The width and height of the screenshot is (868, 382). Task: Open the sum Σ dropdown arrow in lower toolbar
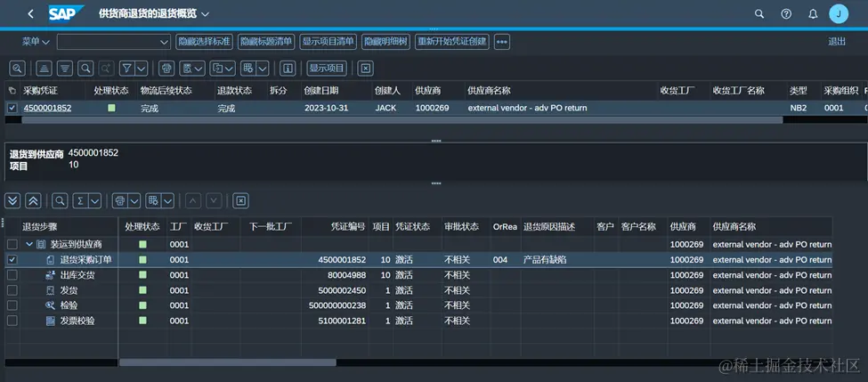coord(94,200)
